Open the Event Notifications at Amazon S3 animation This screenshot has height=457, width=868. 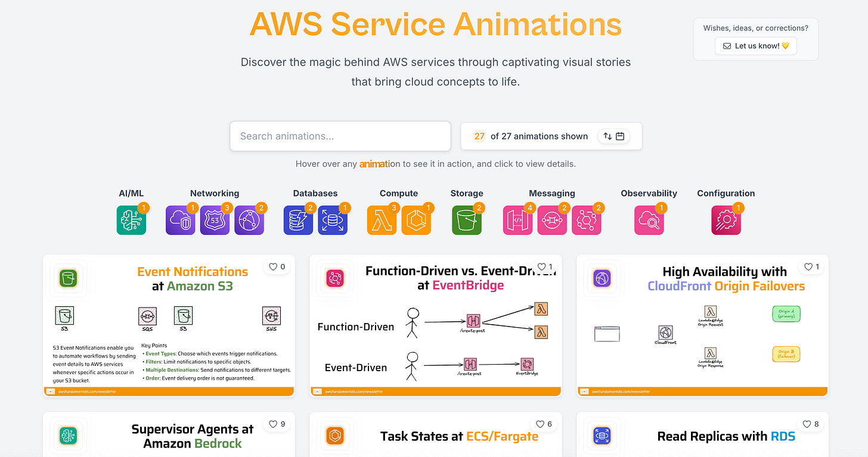click(169, 325)
